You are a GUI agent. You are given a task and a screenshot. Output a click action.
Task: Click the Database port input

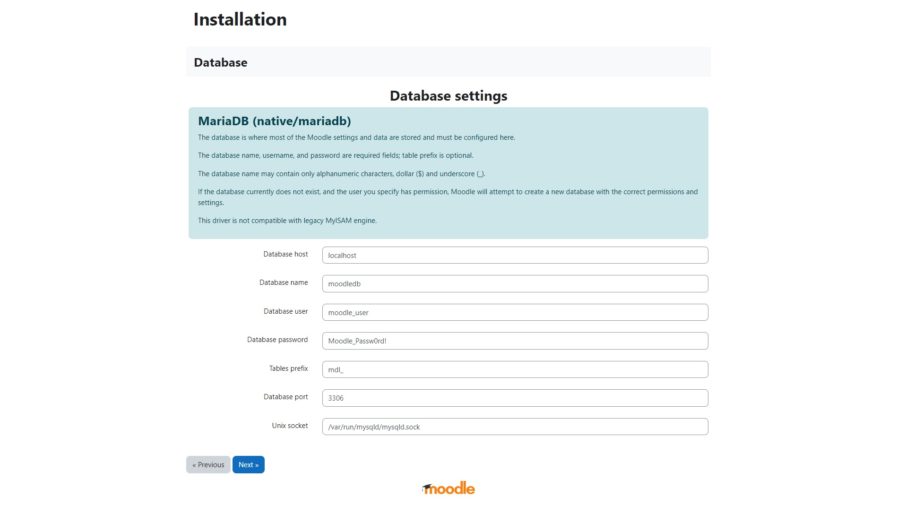[515, 398]
